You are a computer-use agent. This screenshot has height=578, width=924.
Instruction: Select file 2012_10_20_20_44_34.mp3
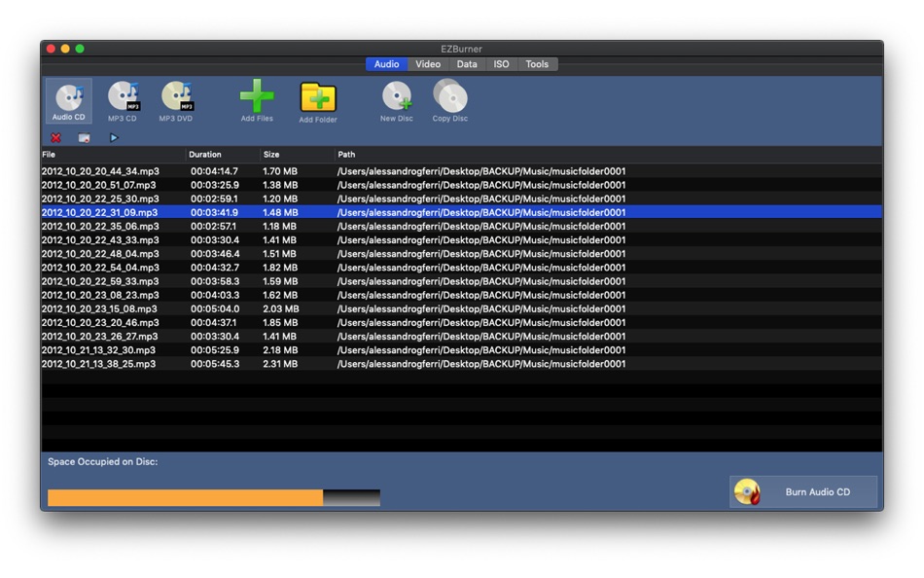pos(100,171)
